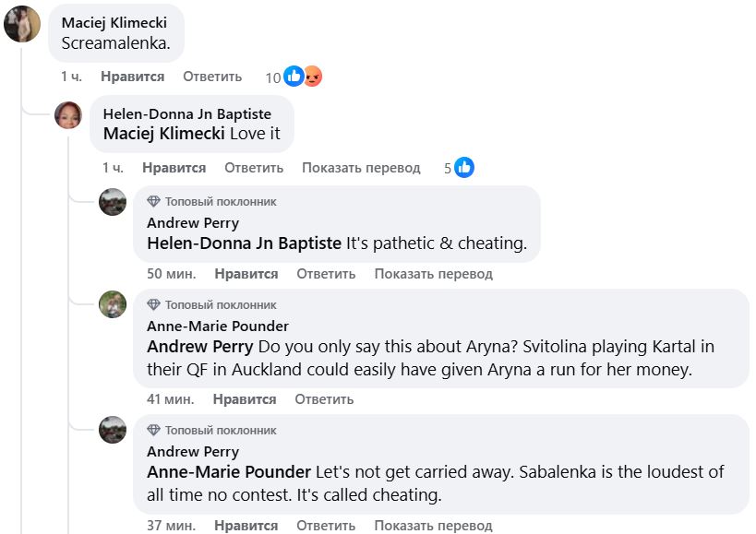Viewport: 756px width, 534px height.
Task: Reply to Anne-Marie Pounder's comment
Action: point(324,399)
